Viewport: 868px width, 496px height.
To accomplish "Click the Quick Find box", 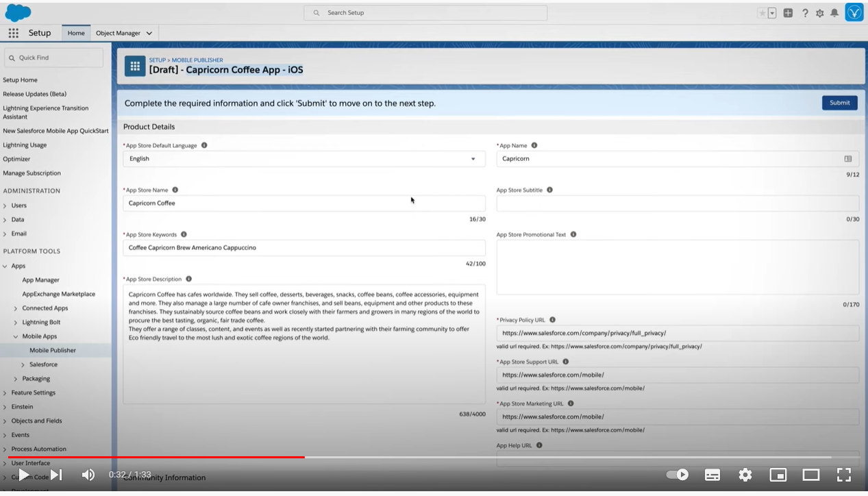I will (x=54, y=58).
